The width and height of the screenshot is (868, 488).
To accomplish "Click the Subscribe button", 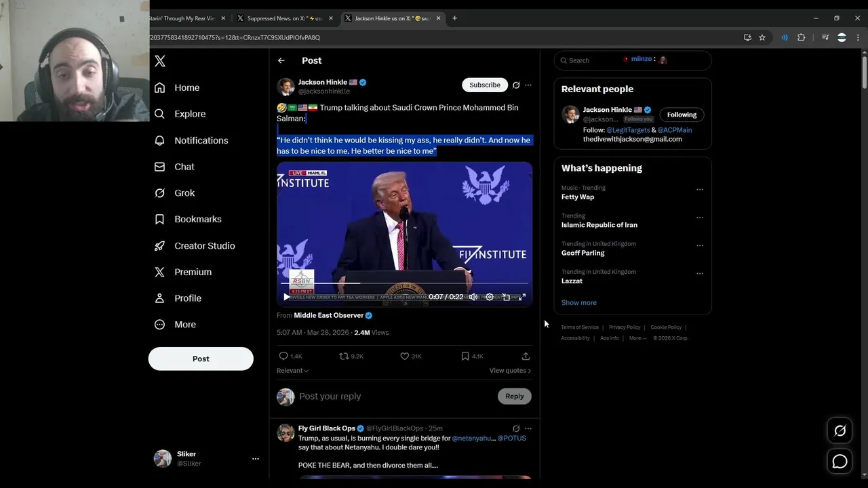I will (x=485, y=85).
